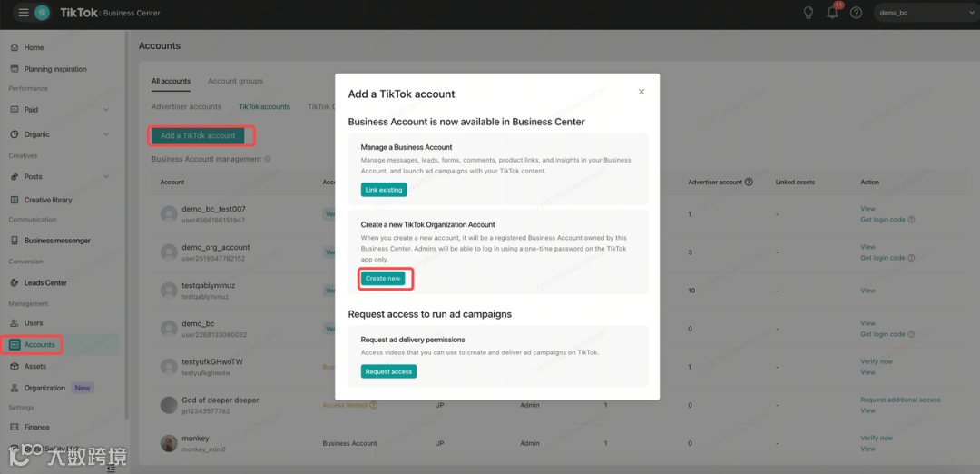
Task: Click the round green profile avatar in header
Action: 43,13
